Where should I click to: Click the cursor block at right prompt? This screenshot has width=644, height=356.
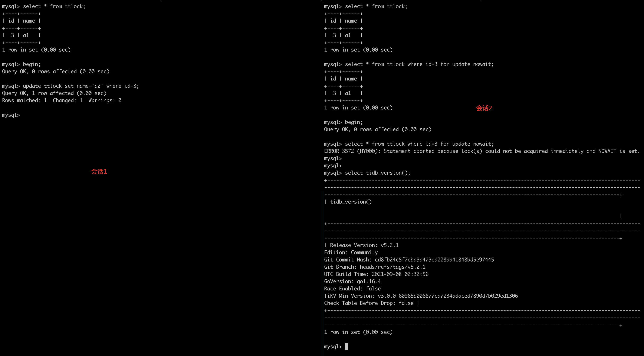click(x=346, y=346)
